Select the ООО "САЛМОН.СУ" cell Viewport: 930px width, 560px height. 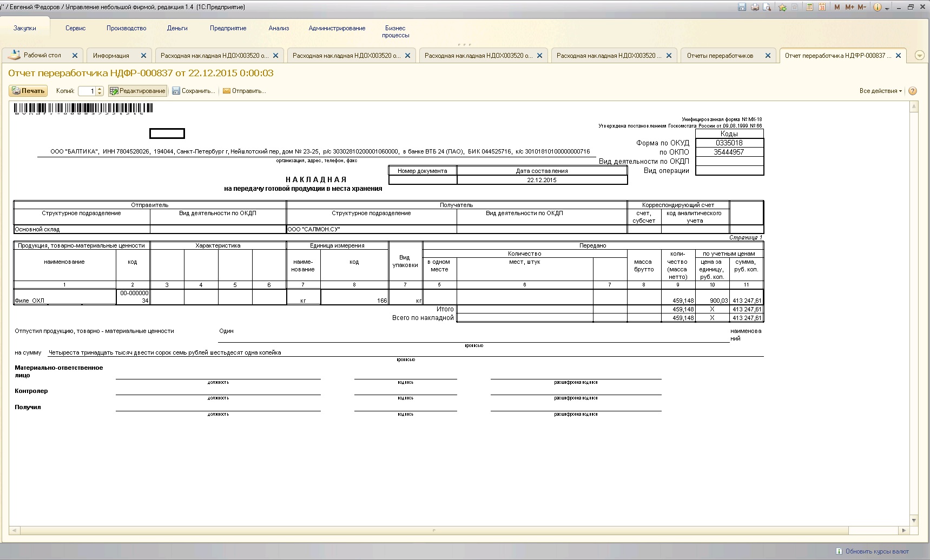click(372, 229)
